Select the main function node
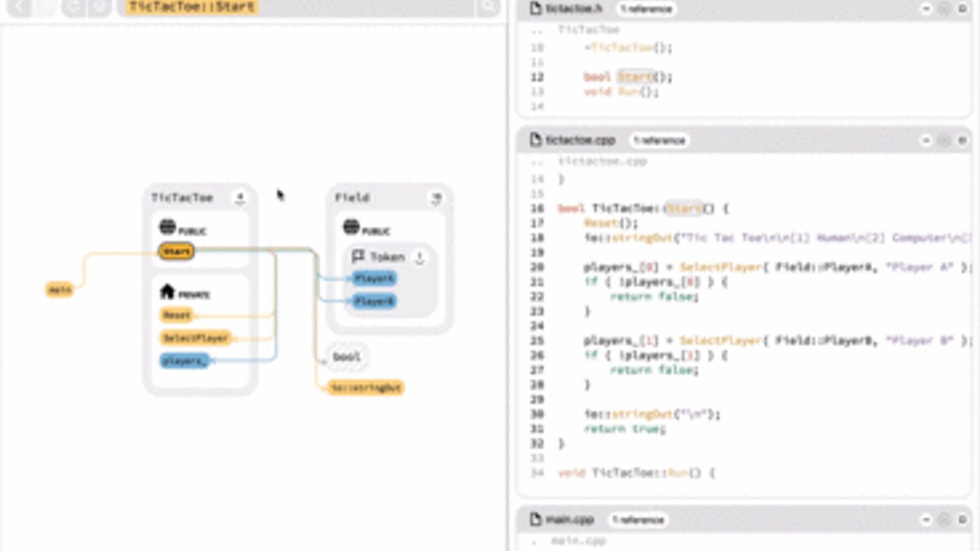This screenshot has width=980, height=551. tap(60, 290)
